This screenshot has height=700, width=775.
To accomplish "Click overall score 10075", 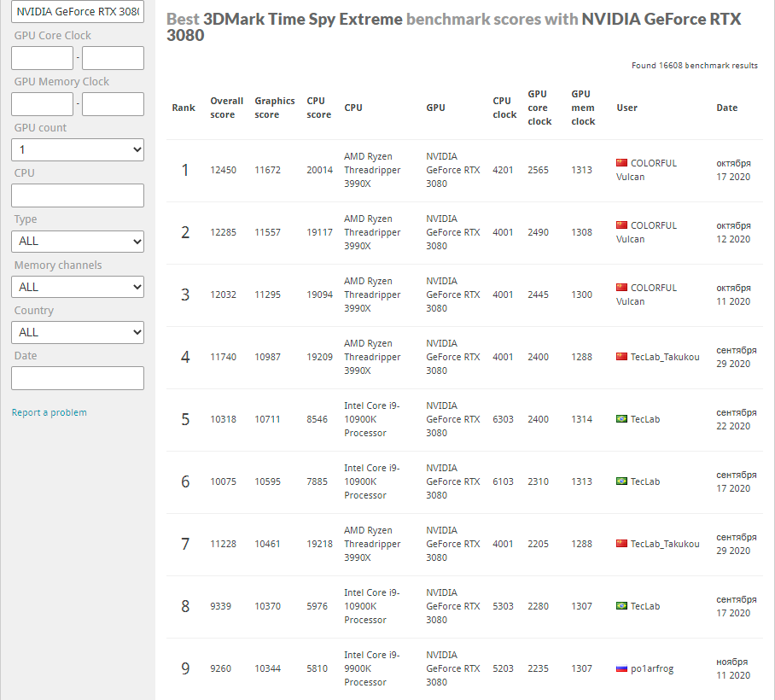I will coord(223,481).
